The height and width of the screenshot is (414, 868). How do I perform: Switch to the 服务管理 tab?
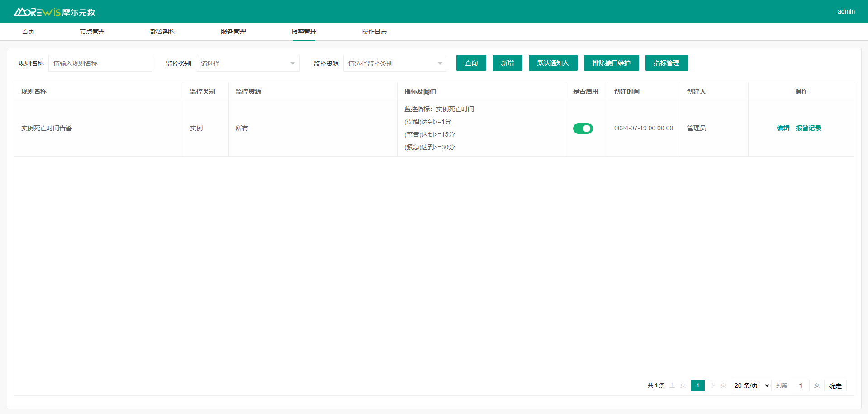pos(232,32)
